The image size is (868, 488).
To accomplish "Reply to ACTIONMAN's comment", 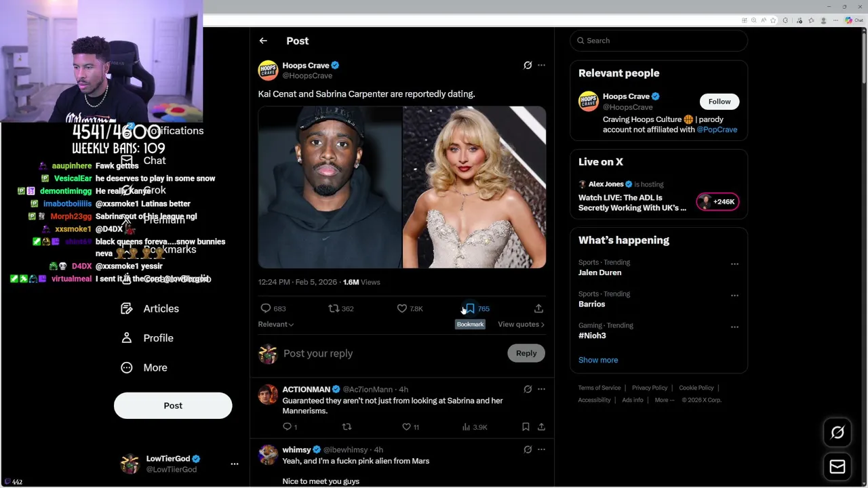I will 290,426.
